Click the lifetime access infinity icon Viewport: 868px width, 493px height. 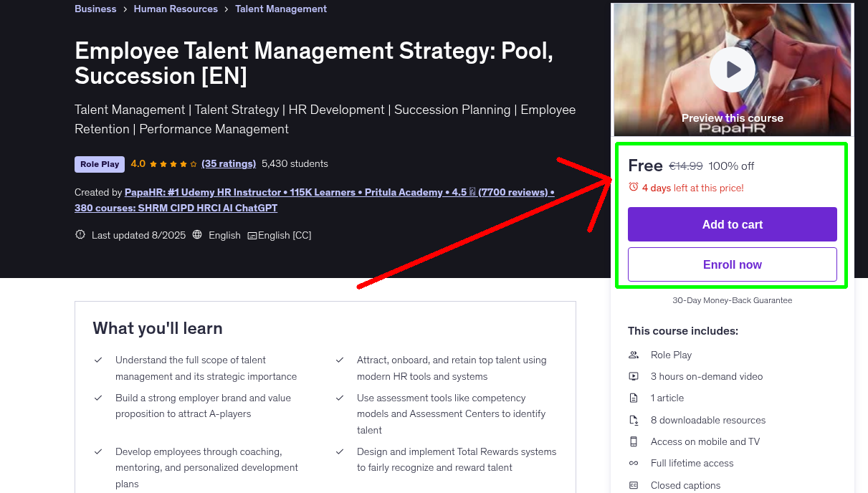(x=634, y=464)
